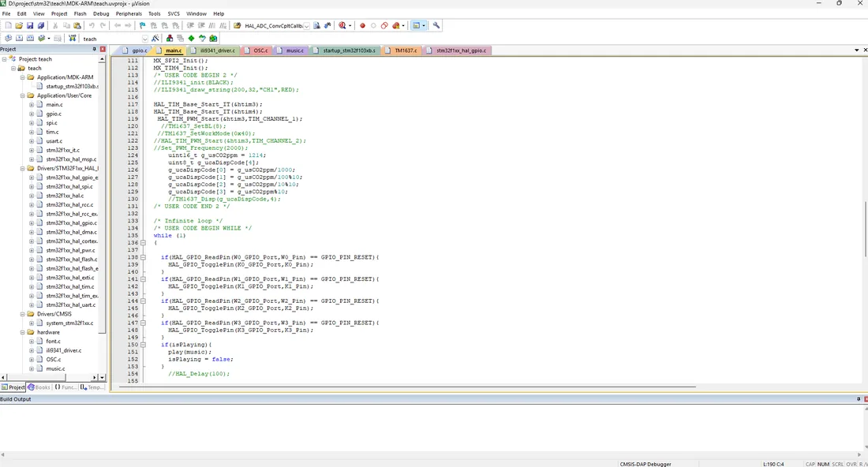The width and height of the screenshot is (868, 467).
Task: Collapse the fold marker at line 138
Action: (x=143, y=257)
